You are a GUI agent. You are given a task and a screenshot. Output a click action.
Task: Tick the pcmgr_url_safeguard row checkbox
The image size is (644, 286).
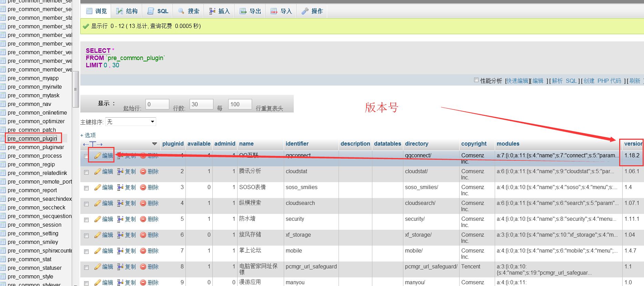(x=86, y=267)
